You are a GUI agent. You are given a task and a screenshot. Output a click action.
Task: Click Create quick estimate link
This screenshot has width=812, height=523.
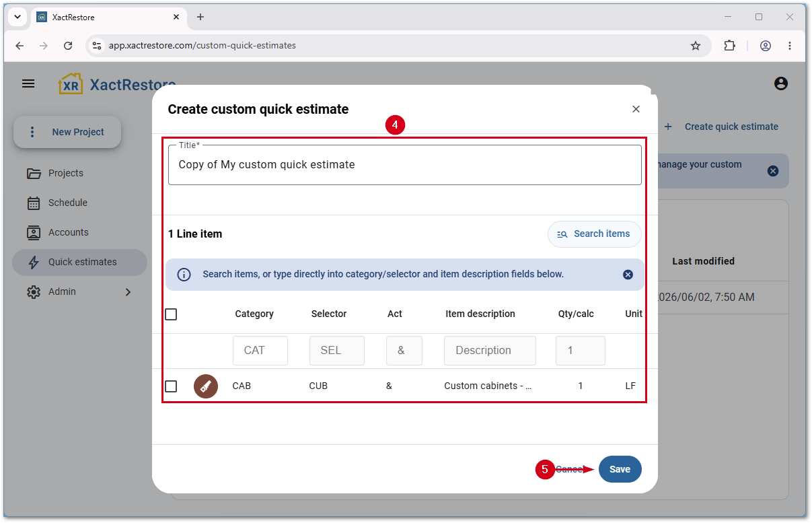point(721,127)
